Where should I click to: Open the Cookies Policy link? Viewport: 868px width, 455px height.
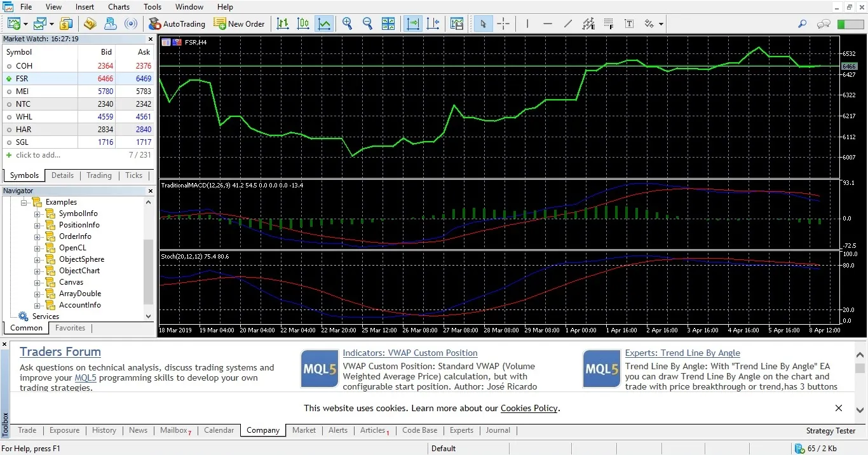click(529, 408)
